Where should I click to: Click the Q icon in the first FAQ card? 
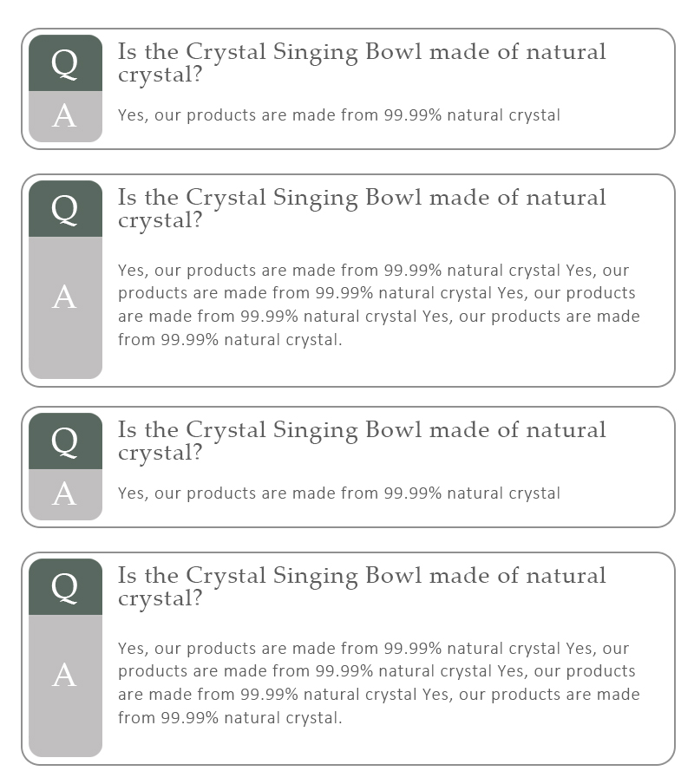pyautogui.click(x=66, y=63)
